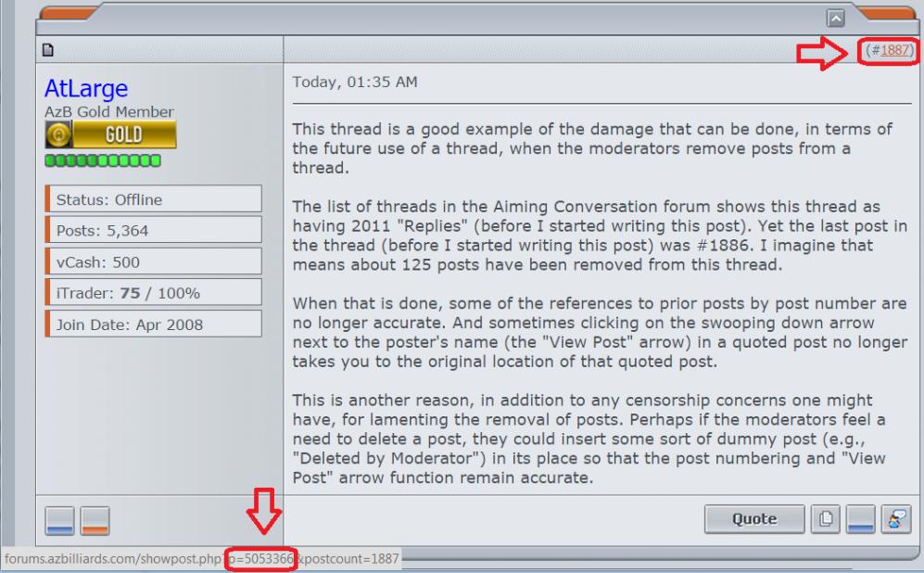The height and width of the screenshot is (573, 924).
Task: Click the blue-striped button at bottom left
Action: point(59,520)
